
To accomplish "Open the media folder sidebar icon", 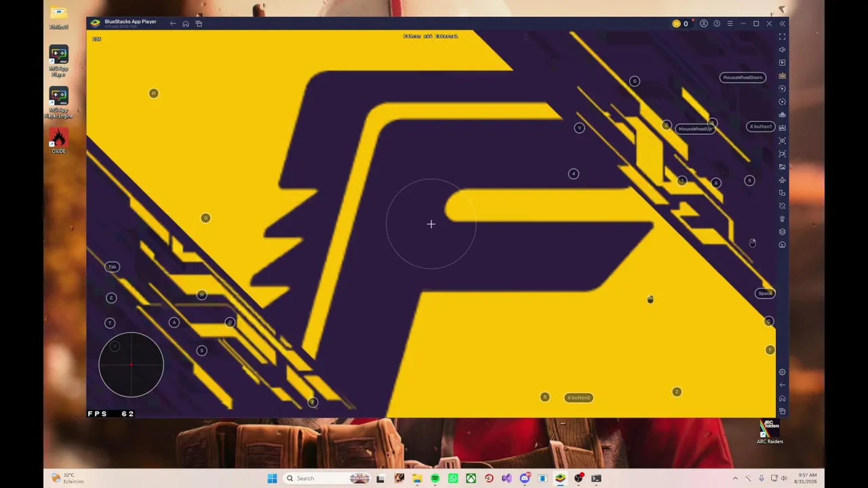I will coord(782,167).
